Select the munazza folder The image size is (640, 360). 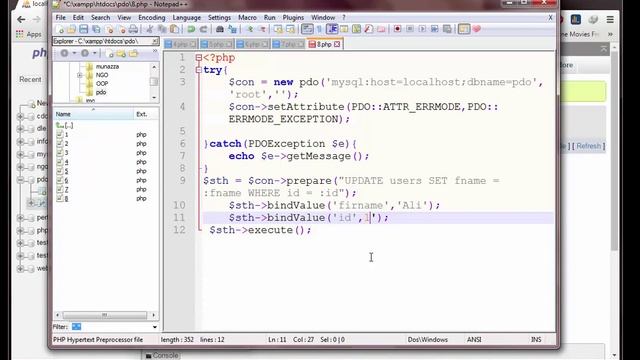(107, 66)
